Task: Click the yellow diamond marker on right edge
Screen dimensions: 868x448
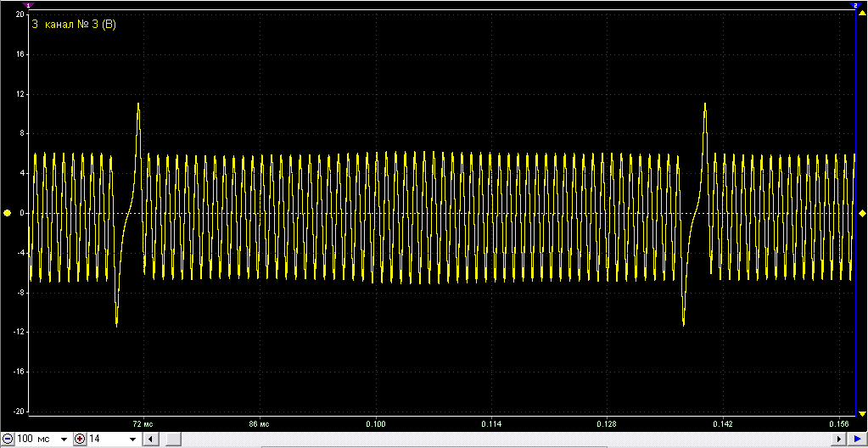Action: (862, 213)
